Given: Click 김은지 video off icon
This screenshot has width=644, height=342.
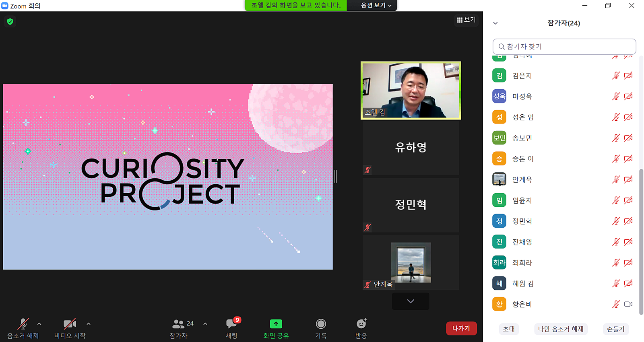Looking at the screenshot, I should pyautogui.click(x=628, y=76).
